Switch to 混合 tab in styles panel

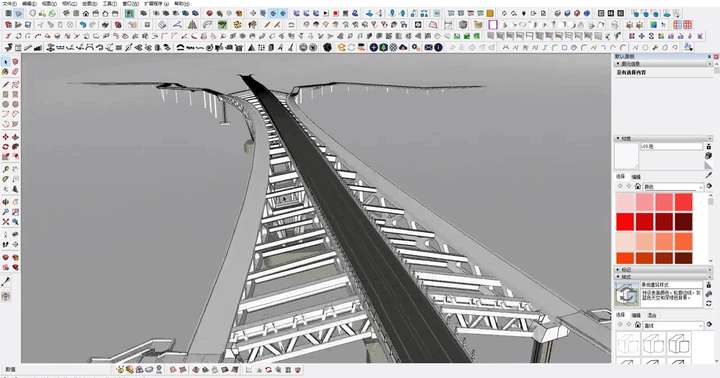[x=652, y=316]
